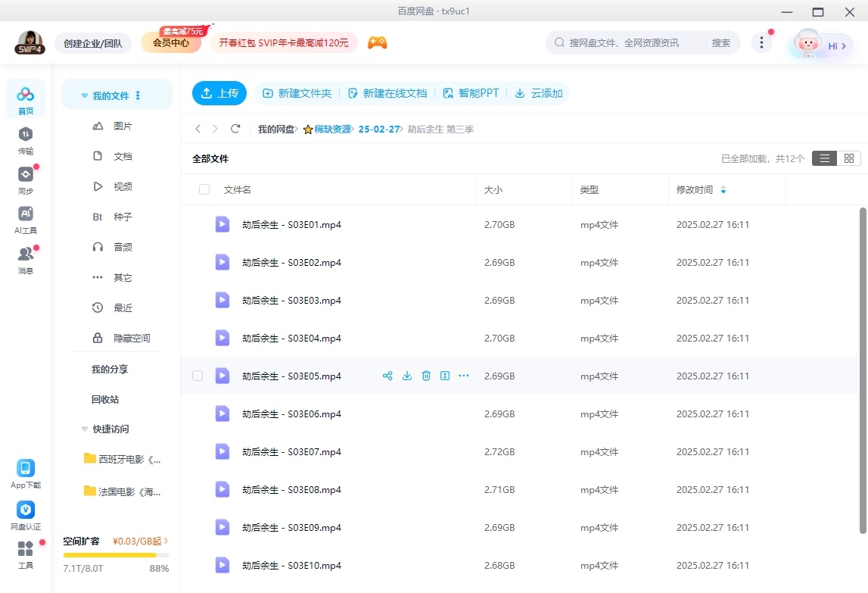Open 消息 (Messages)
868x593 pixels.
(x=25, y=257)
